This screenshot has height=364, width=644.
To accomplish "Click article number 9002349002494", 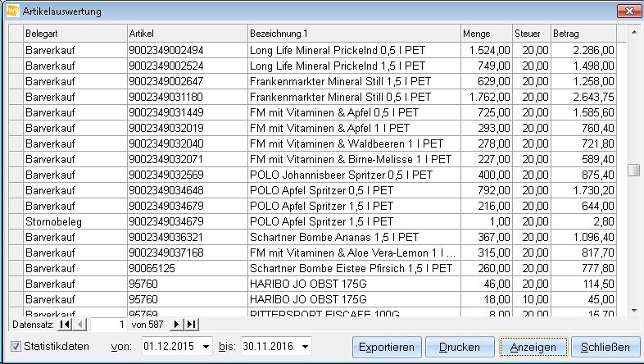I will (x=166, y=50).
